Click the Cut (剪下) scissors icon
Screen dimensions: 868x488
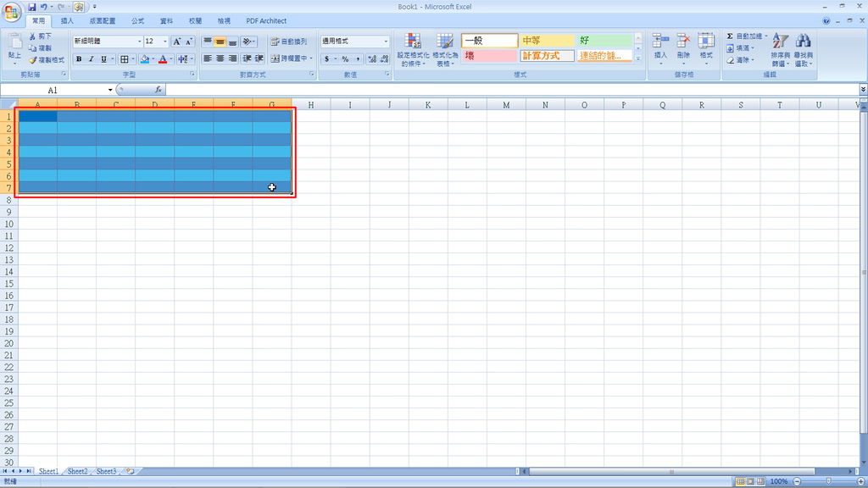click(x=33, y=36)
